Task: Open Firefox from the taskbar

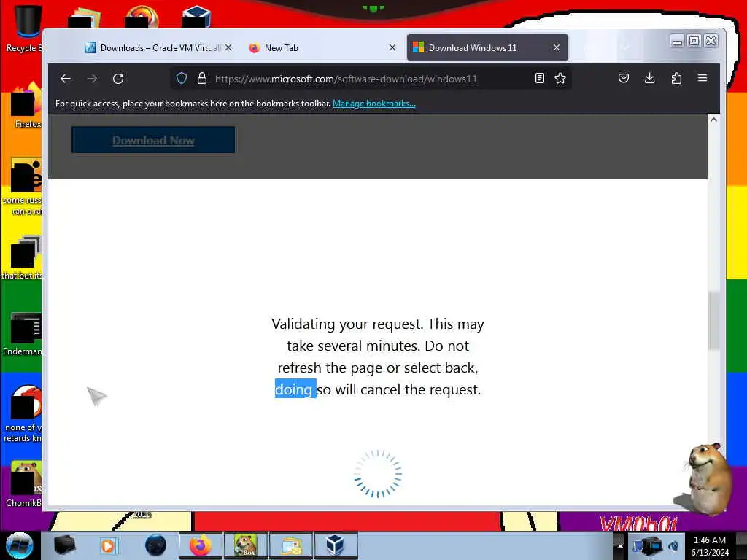Action: point(200,545)
